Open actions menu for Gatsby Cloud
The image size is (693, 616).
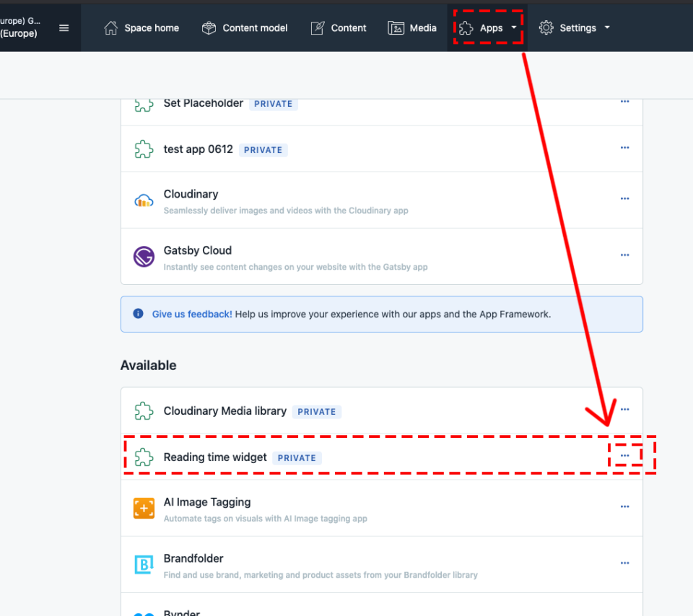click(x=624, y=255)
